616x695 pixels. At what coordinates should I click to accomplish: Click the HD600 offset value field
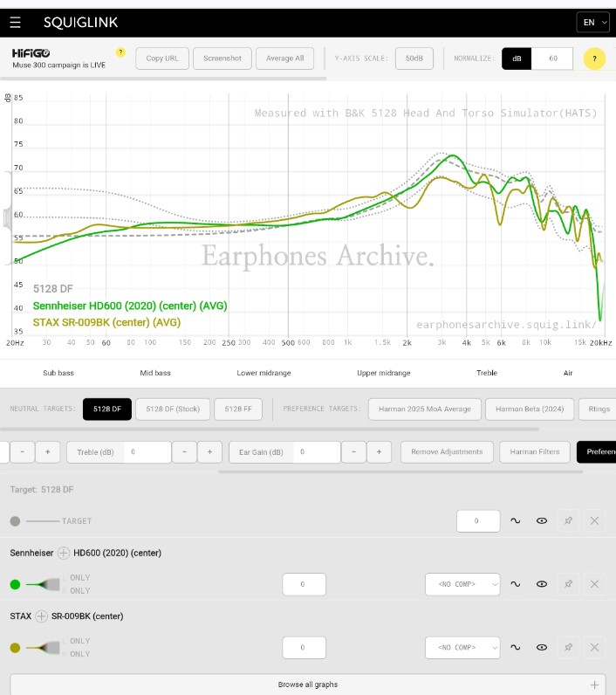point(305,584)
